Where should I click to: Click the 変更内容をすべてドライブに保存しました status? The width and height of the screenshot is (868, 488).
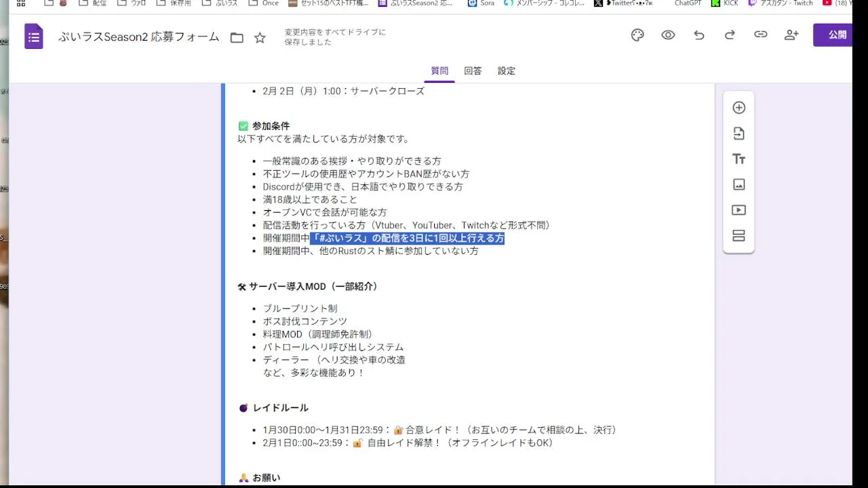335,37
